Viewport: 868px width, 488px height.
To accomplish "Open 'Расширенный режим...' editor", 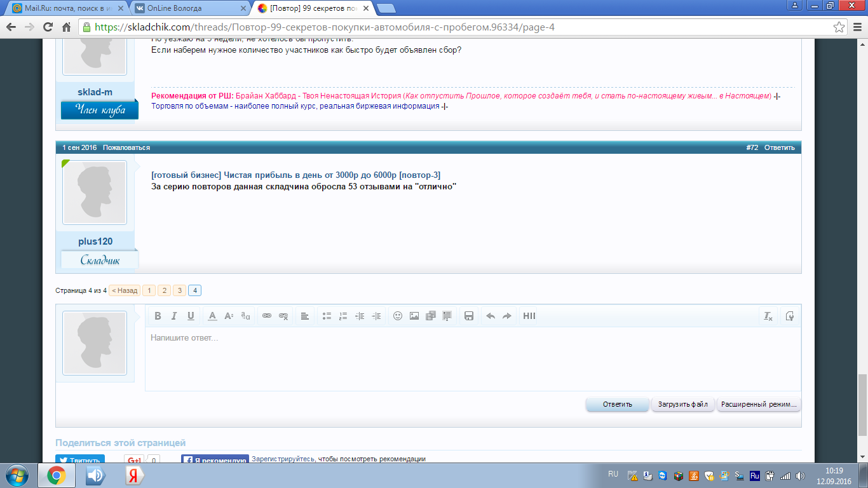I will [x=759, y=405].
